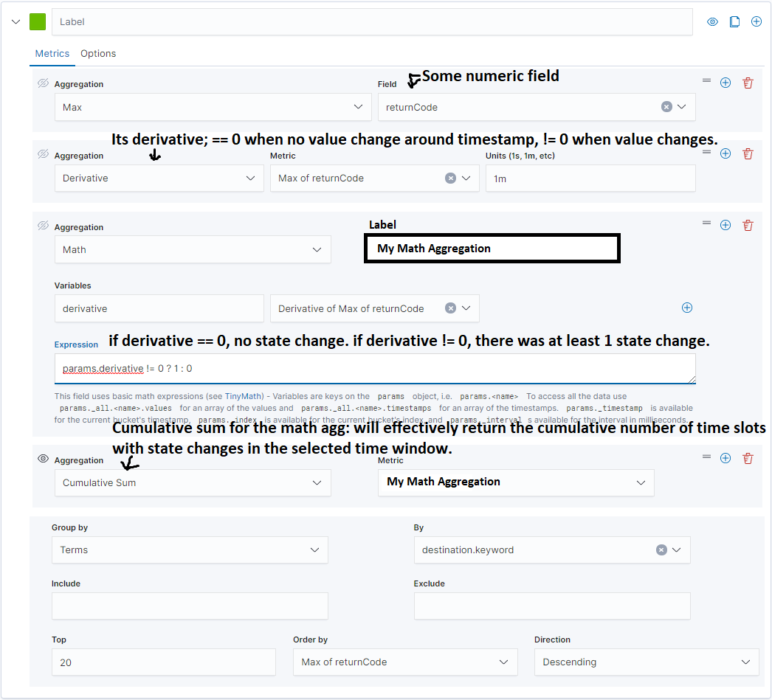This screenshot has width=772, height=700.
Task: Pick a new series color with the green swatch
Action: [37, 21]
